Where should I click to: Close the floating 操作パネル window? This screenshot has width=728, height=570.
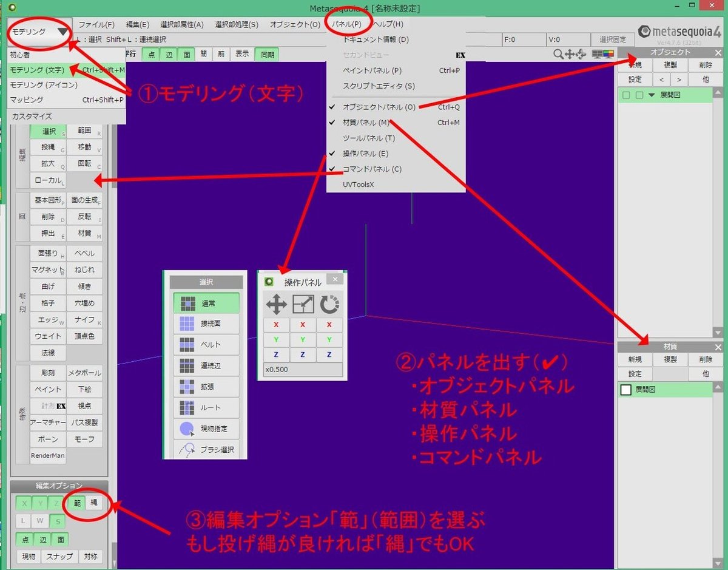[x=335, y=279]
